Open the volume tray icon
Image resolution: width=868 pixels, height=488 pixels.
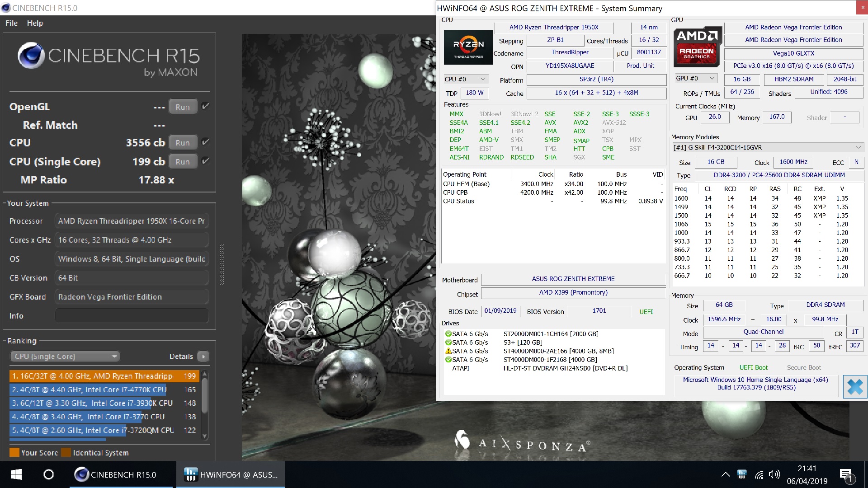(774, 474)
